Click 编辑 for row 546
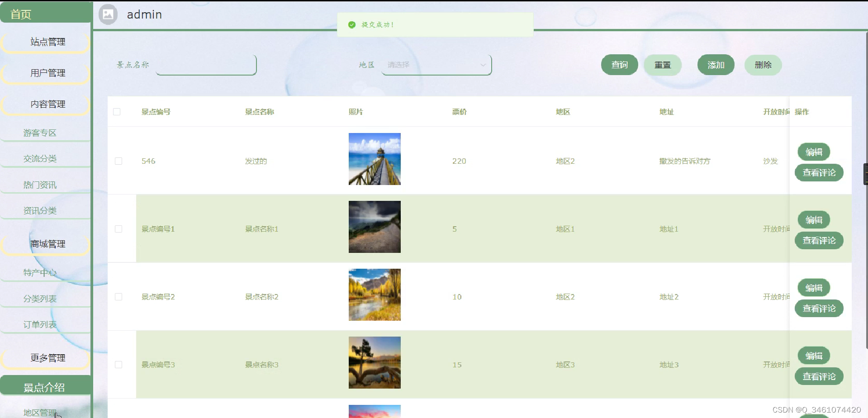This screenshot has width=868, height=418. click(x=814, y=152)
